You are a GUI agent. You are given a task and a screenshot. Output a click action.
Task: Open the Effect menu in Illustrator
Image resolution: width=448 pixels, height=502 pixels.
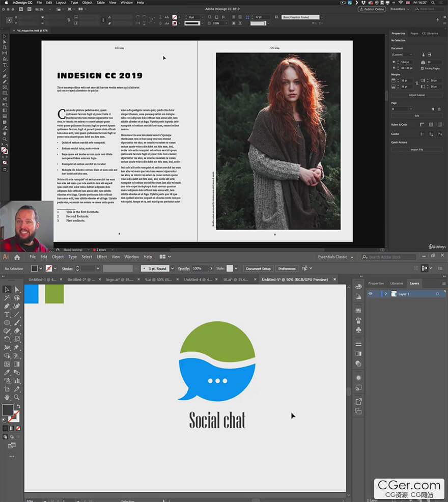point(101,257)
